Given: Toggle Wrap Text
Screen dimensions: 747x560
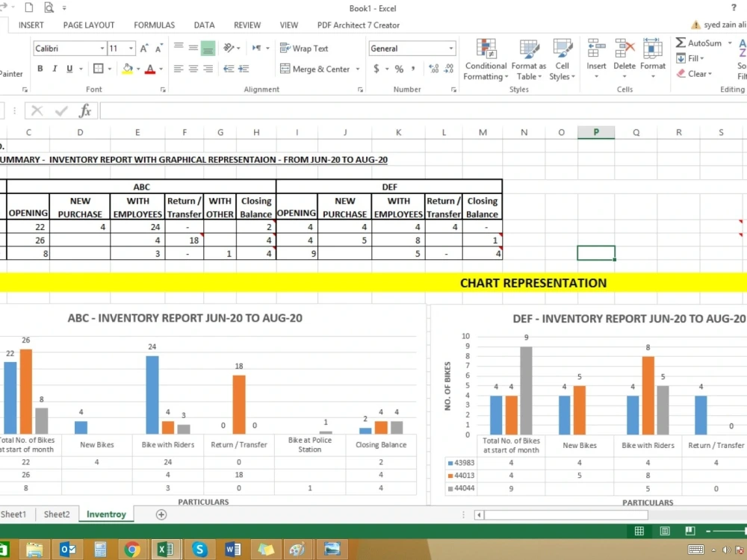Looking at the screenshot, I should point(304,48).
